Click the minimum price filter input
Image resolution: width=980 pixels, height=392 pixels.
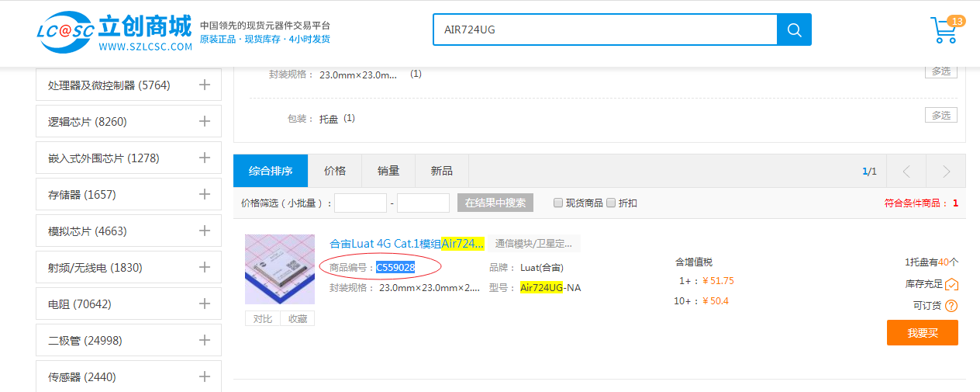[361, 203]
